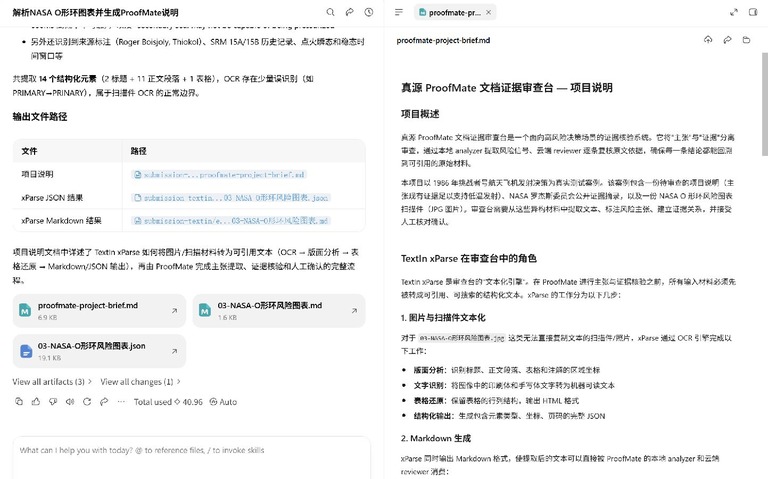Click the '输出文件路径' heading
Viewport: 768px width, 479px height.
click(x=40, y=117)
